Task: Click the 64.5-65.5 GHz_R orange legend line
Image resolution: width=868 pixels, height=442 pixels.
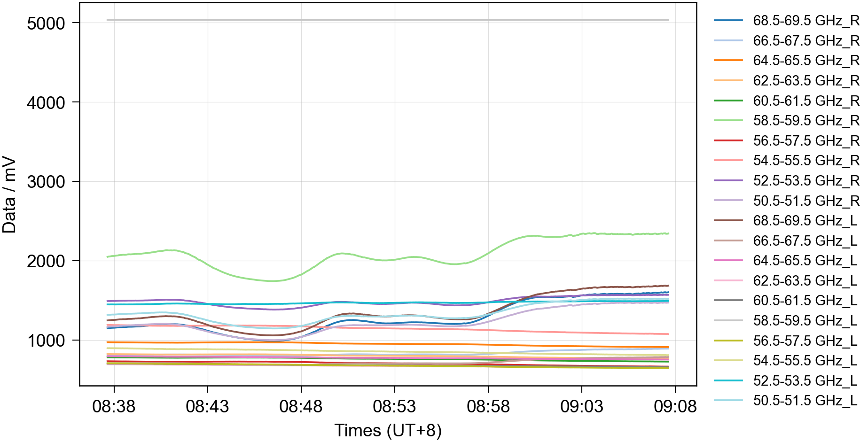Action: (728, 61)
